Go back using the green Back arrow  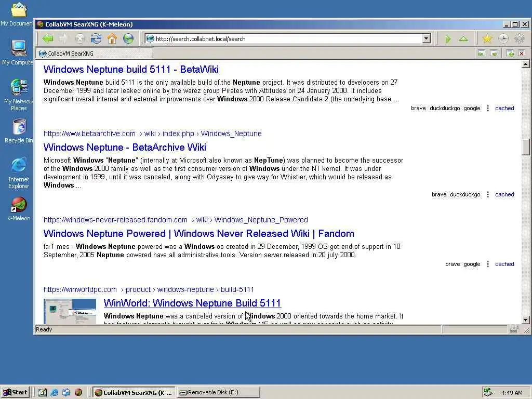tap(48, 38)
